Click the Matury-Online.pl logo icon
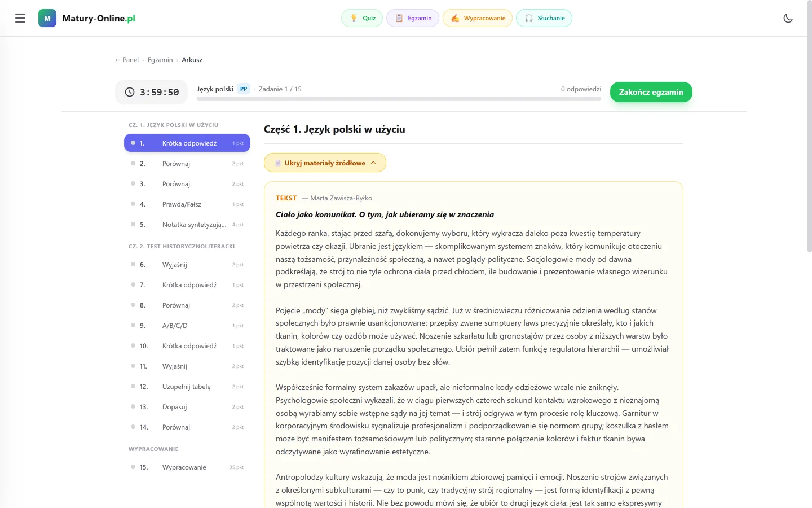 pyautogui.click(x=47, y=18)
